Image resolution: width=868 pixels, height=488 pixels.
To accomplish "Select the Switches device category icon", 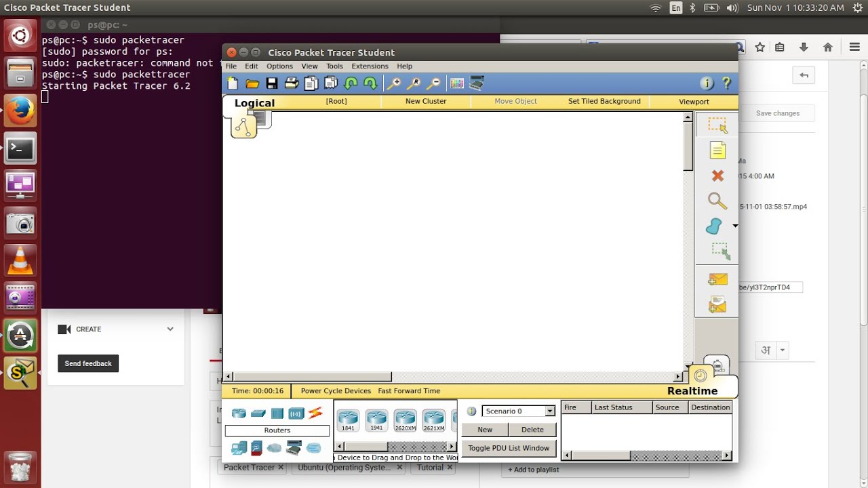I will click(x=258, y=413).
